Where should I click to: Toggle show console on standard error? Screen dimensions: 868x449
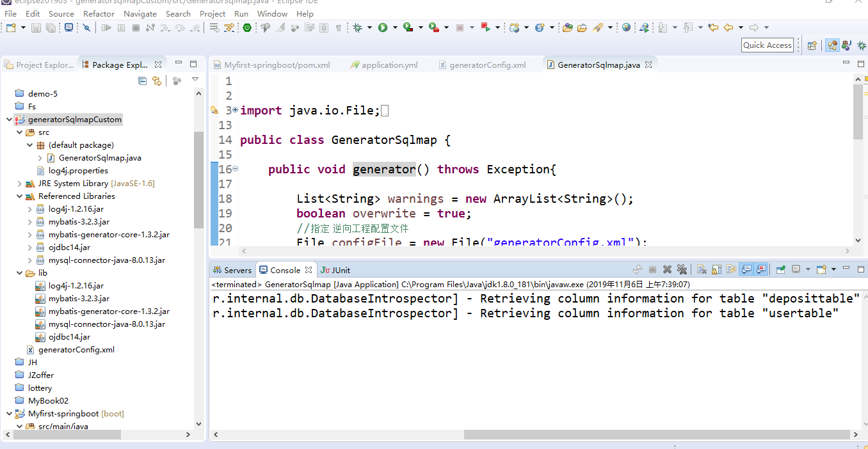click(x=761, y=270)
